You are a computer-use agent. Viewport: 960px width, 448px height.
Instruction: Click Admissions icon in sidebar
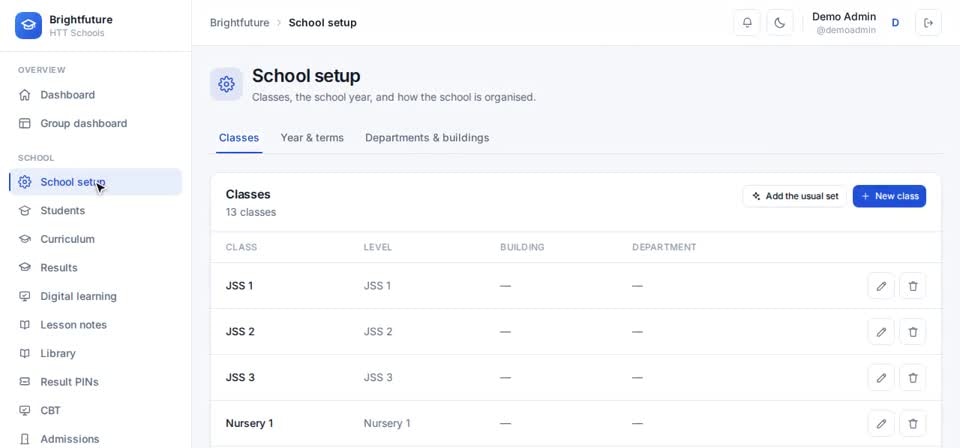24,439
